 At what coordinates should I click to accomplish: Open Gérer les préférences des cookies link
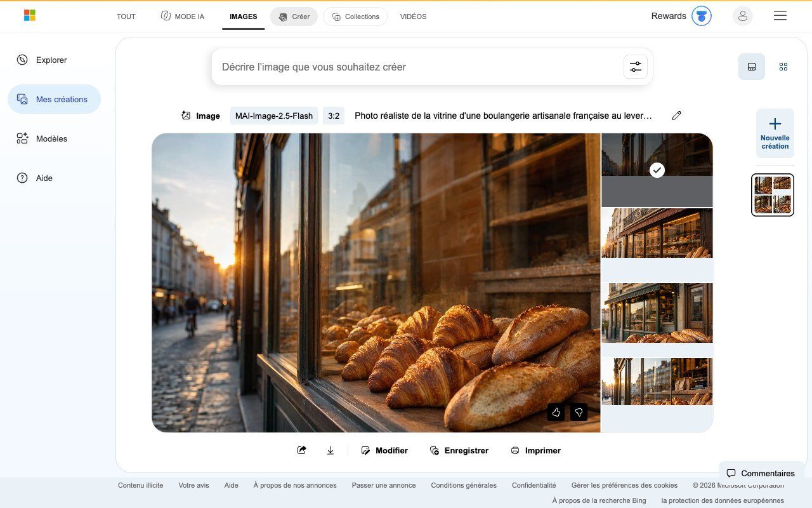click(x=624, y=485)
